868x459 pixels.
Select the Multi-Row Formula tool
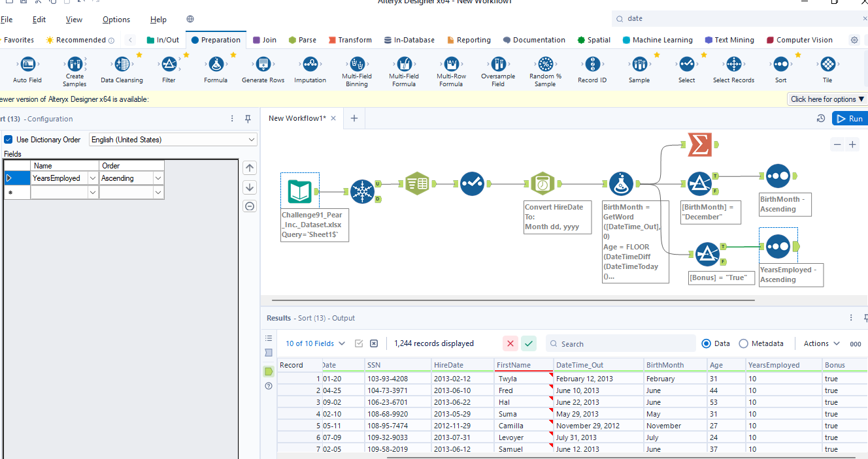pyautogui.click(x=450, y=65)
